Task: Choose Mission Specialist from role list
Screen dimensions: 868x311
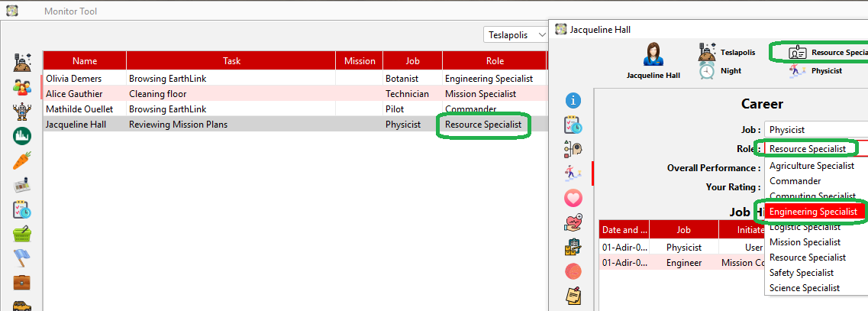Action: (x=816, y=242)
